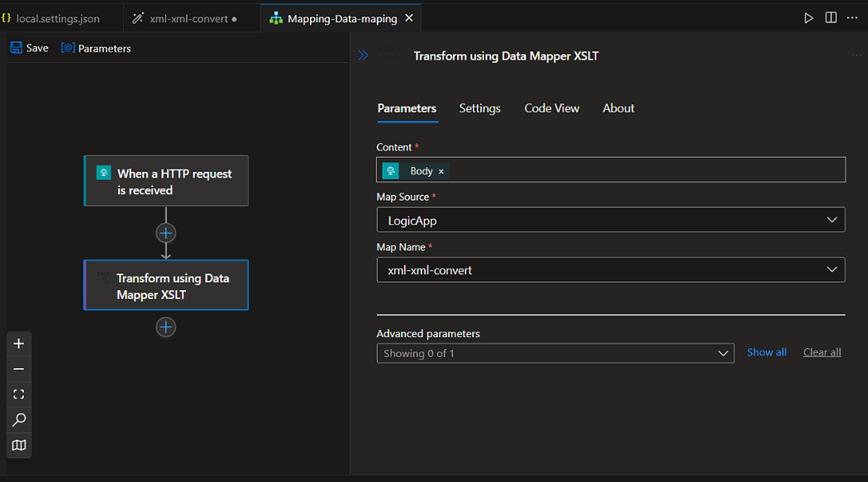Zoom out on the workflow canvas

[x=19, y=369]
